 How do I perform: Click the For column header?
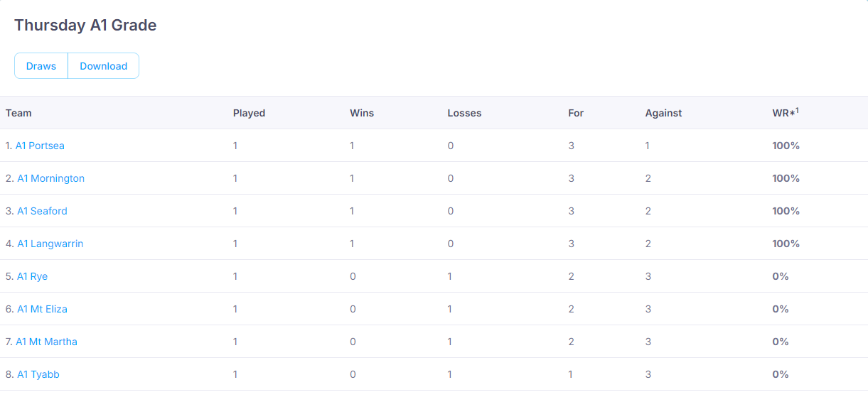point(576,113)
